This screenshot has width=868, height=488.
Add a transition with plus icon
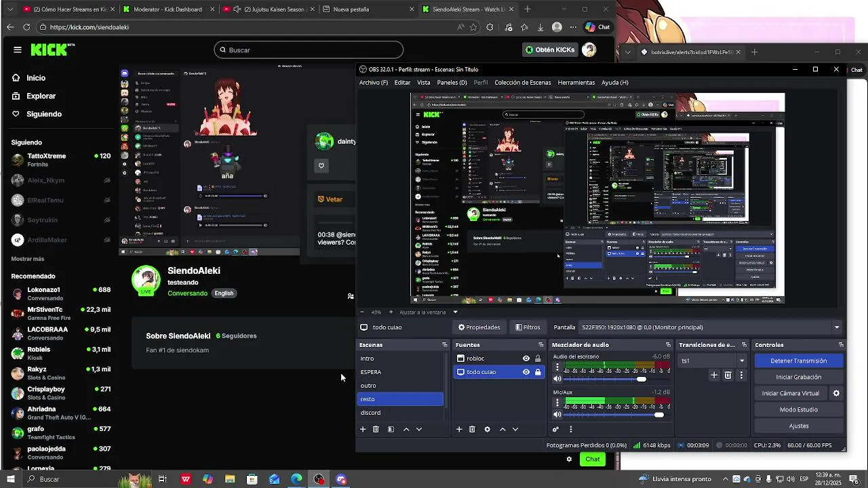(714, 375)
